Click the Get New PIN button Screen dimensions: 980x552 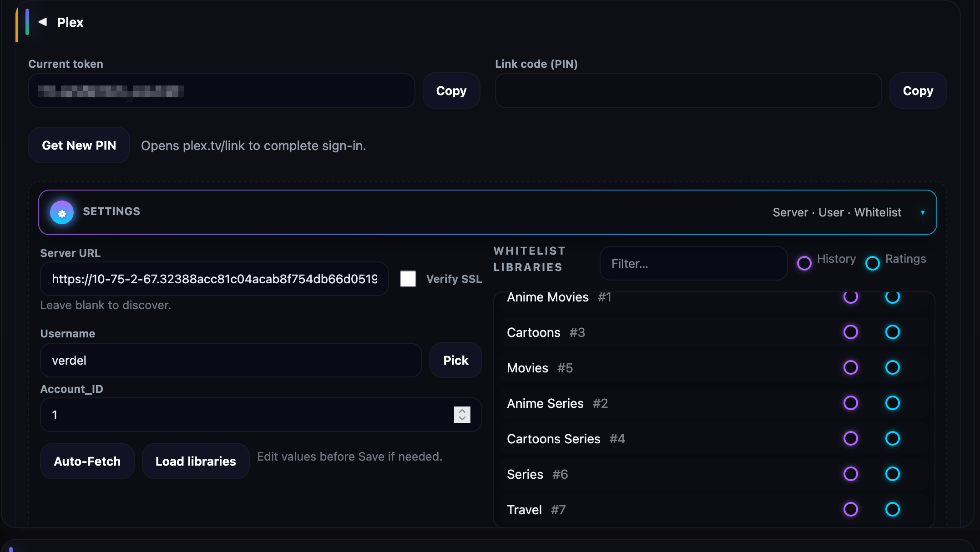[79, 146]
